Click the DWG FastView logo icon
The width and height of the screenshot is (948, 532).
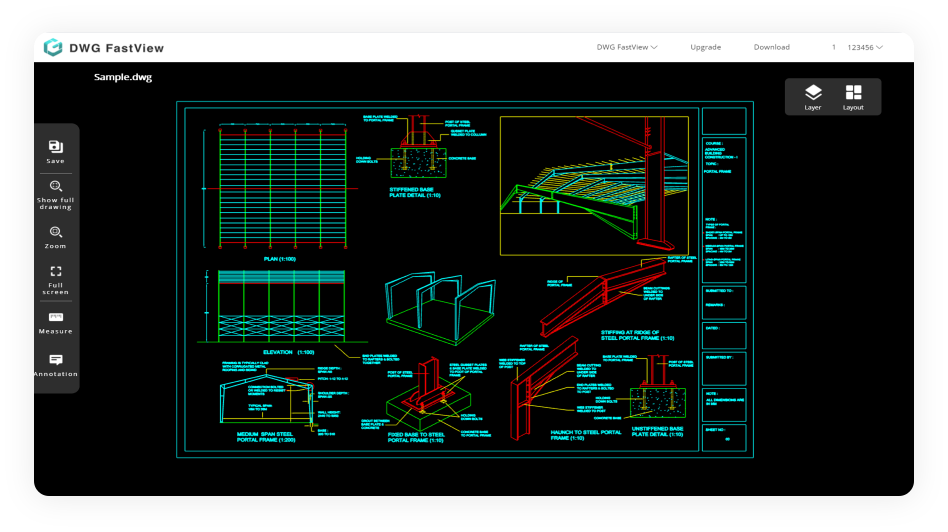pos(53,47)
